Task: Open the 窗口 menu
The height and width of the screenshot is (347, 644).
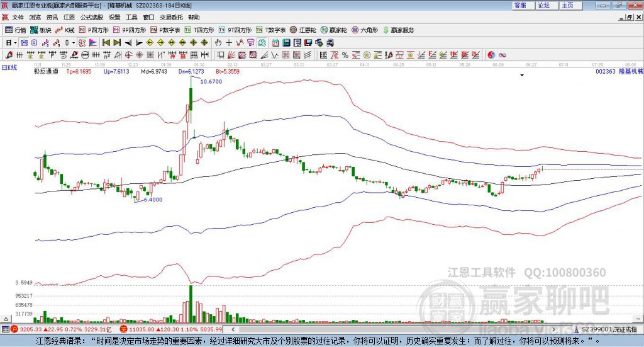Action: pos(148,17)
